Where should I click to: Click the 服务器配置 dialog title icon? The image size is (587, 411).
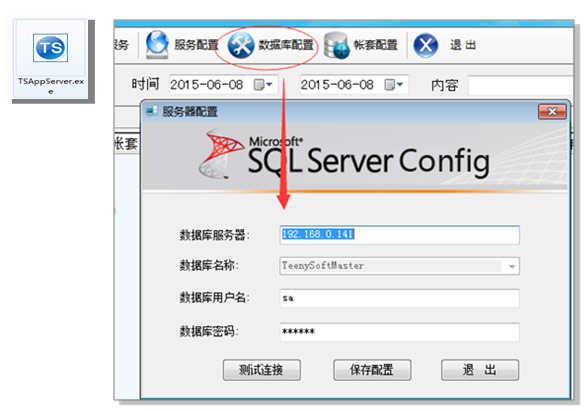coord(152,111)
